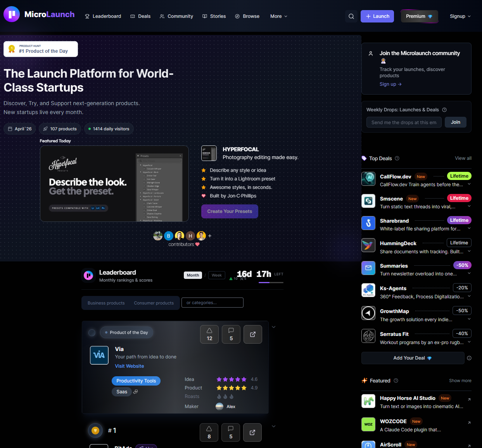Screen dimensions: 482x448
Task: Collapse the Via product card
Action: [274, 327]
